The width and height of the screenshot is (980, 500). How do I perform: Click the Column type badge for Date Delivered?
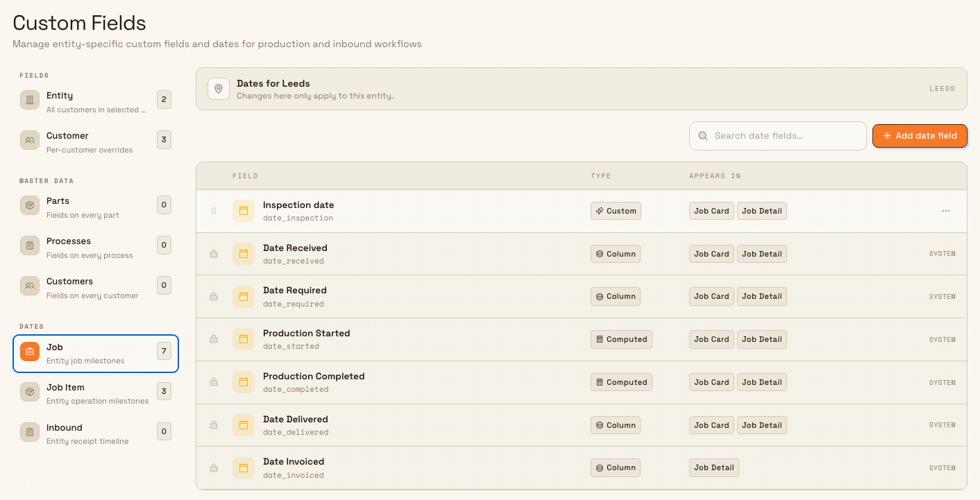tap(616, 425)
